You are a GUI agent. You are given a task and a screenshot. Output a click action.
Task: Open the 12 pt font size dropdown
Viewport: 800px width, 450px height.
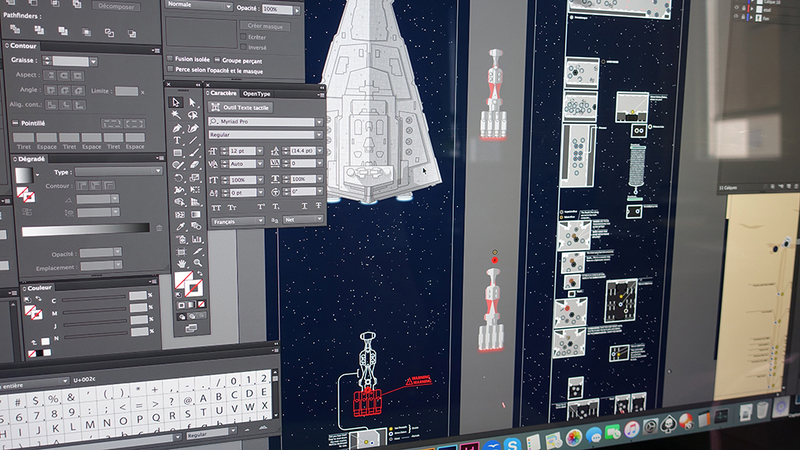pyautogui.click(x=260, y=151)
